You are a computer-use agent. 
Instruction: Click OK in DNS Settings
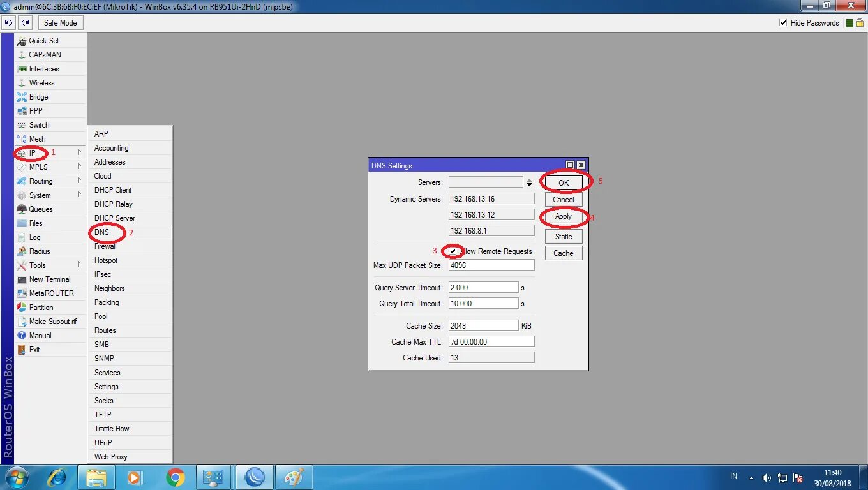point(564,182)
